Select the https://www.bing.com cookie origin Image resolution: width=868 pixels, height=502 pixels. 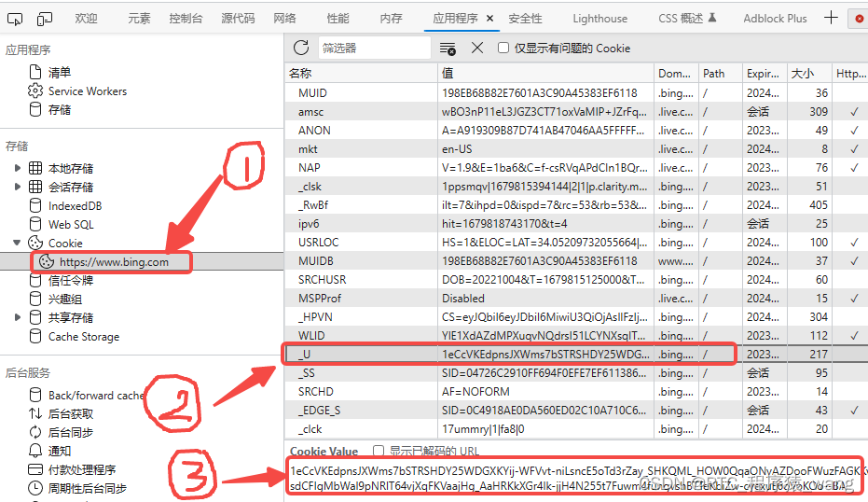tap(114, 262)
